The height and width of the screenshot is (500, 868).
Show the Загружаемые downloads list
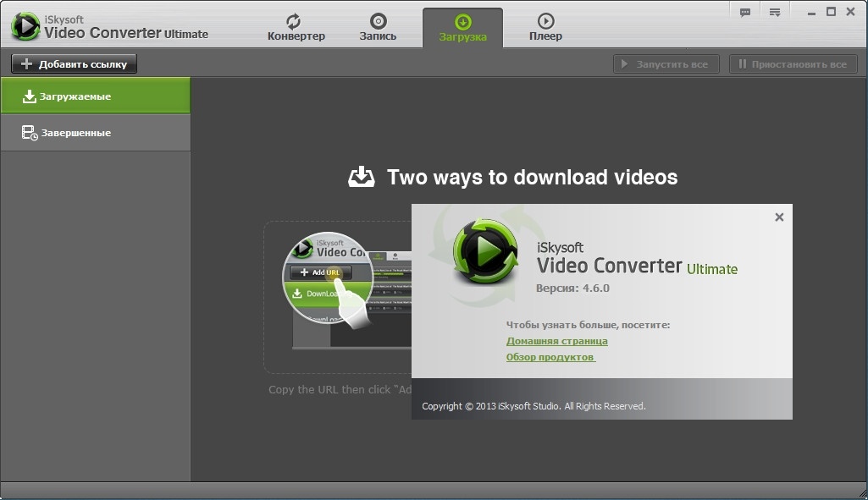(x=95, y=96)
